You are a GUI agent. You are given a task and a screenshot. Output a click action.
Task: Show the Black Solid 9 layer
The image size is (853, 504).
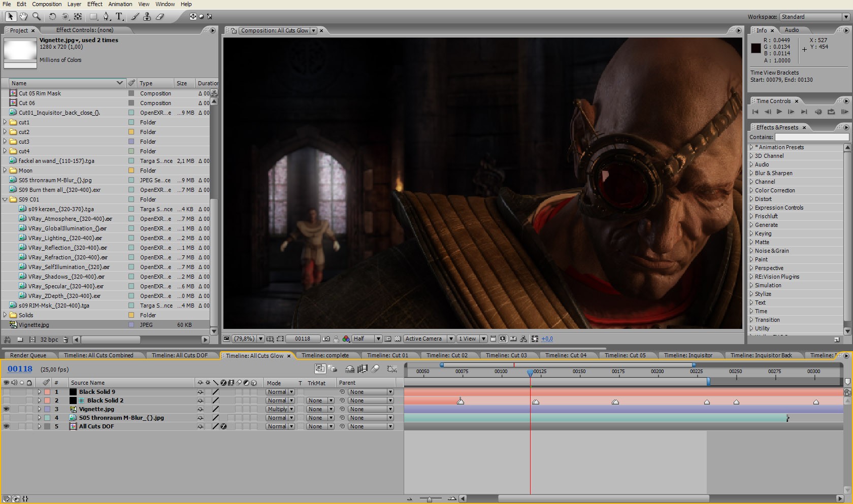(x=6, y=392)
